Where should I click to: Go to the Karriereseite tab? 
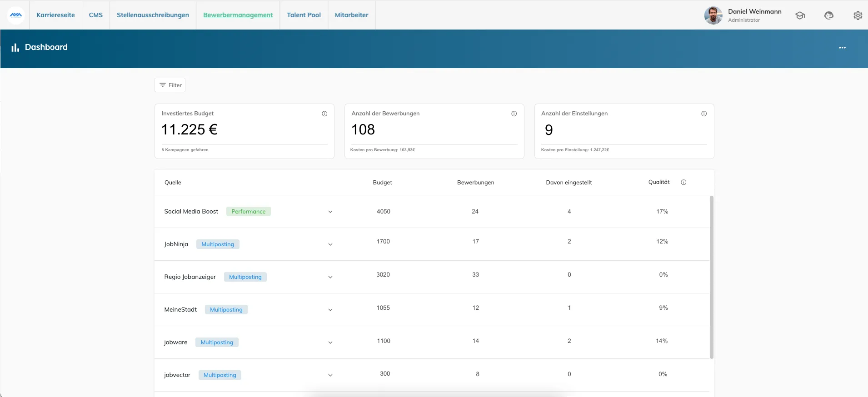click(55, 15)
